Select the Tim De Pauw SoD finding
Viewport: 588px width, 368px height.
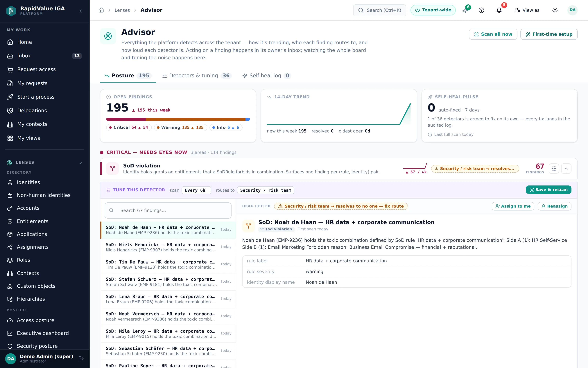click(x=168, y=265)
